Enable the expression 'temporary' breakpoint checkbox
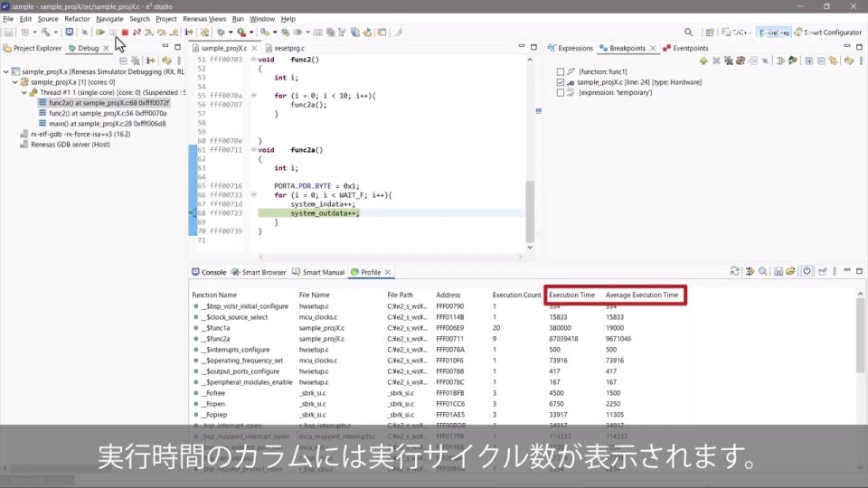The height and width of the screenshot is (488, 868). pyautogui.click(x=561, y=93)
